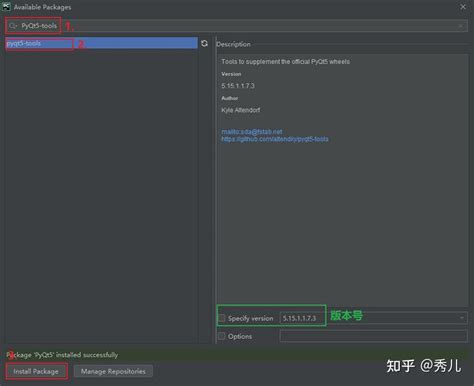Reload the package list with refresh icon
Image resolution: width=474 pixels, height=386 pixels.
[204, 43]
